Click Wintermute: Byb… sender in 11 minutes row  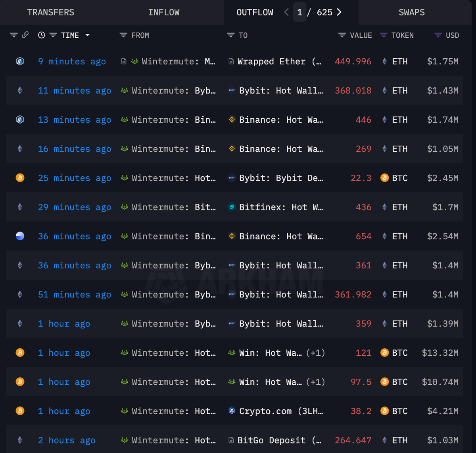coord(174,91)
